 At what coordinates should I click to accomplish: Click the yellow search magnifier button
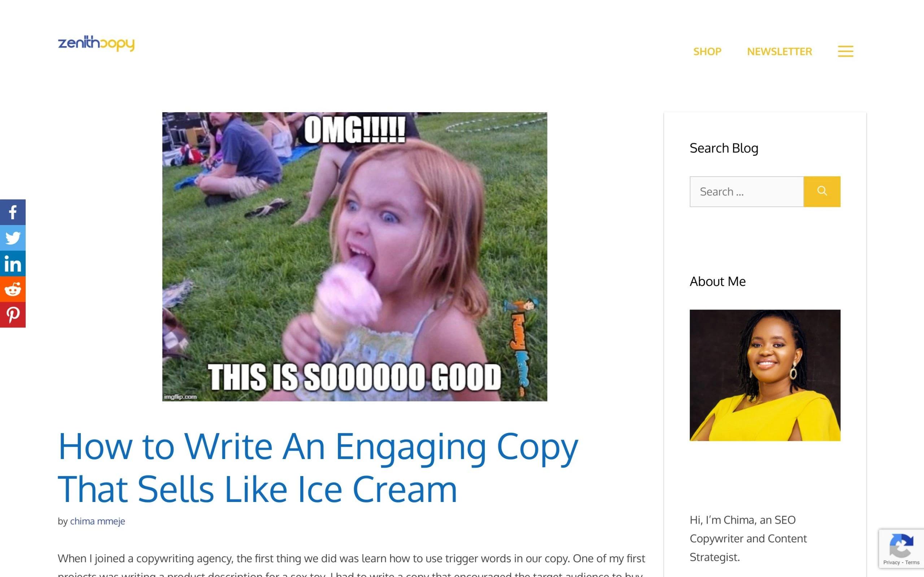pos(821,191)
